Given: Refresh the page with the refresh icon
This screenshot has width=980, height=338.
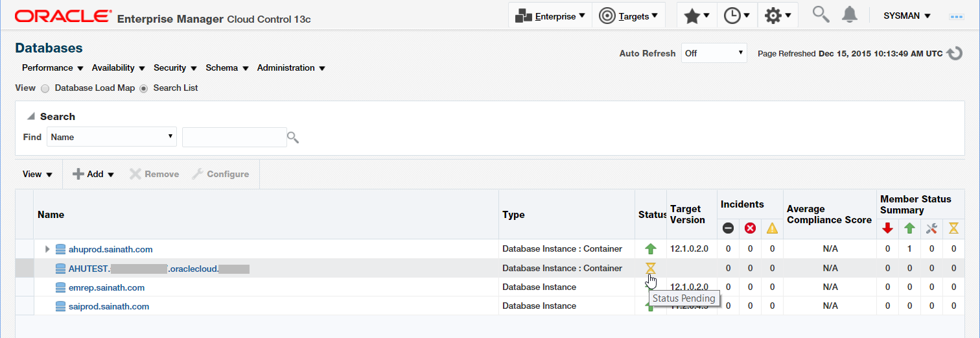Looking at the screenshot, I should [x=955, y=53].
